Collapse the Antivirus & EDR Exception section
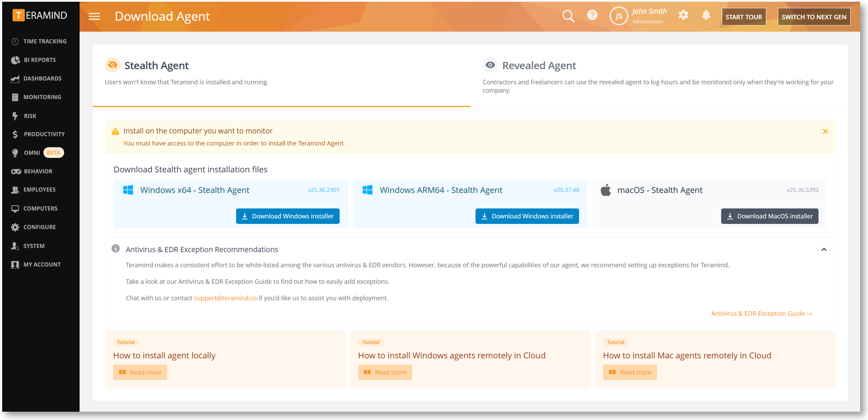Screen dimensions: 868x420 (824, 250)
